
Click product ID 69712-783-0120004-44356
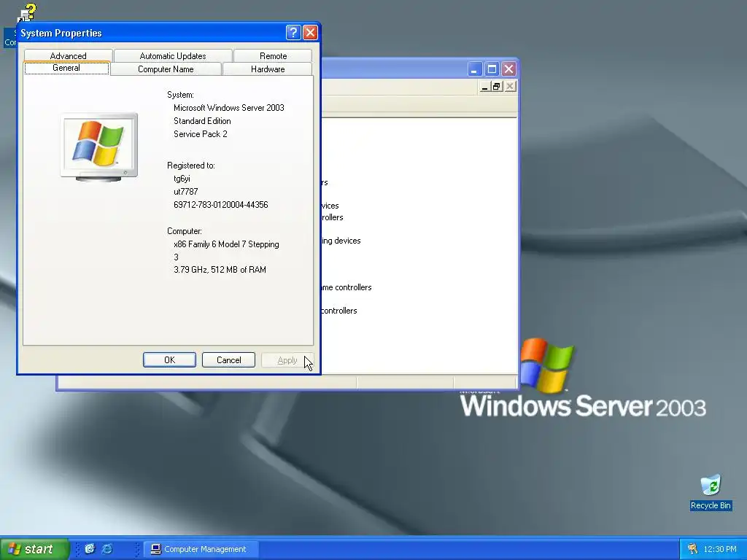pos(220,205)
